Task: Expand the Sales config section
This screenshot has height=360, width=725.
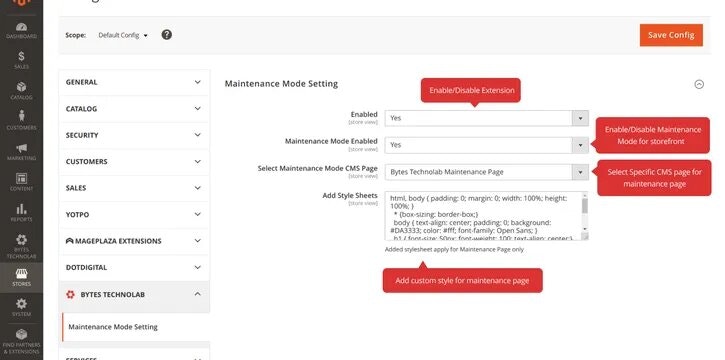Action: tap(134, 188)
